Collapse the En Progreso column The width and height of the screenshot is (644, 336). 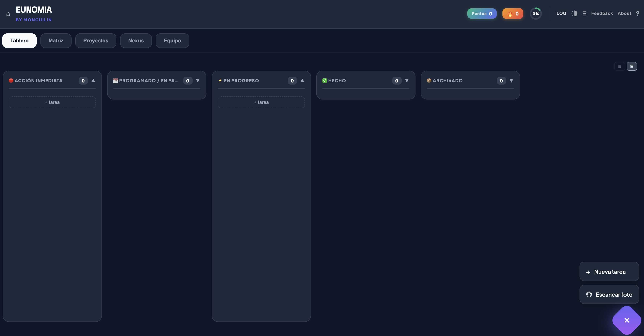(x=302, y=81)
